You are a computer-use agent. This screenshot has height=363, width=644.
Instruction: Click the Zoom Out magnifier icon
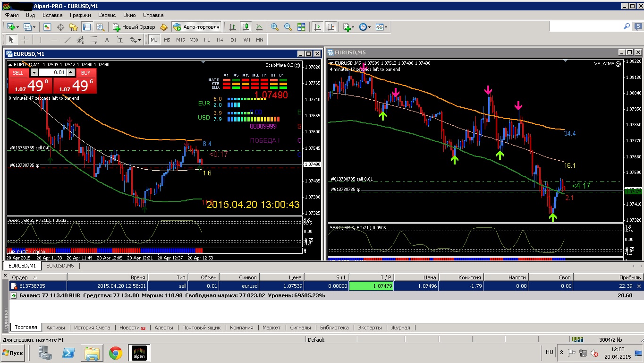(288, 27)
